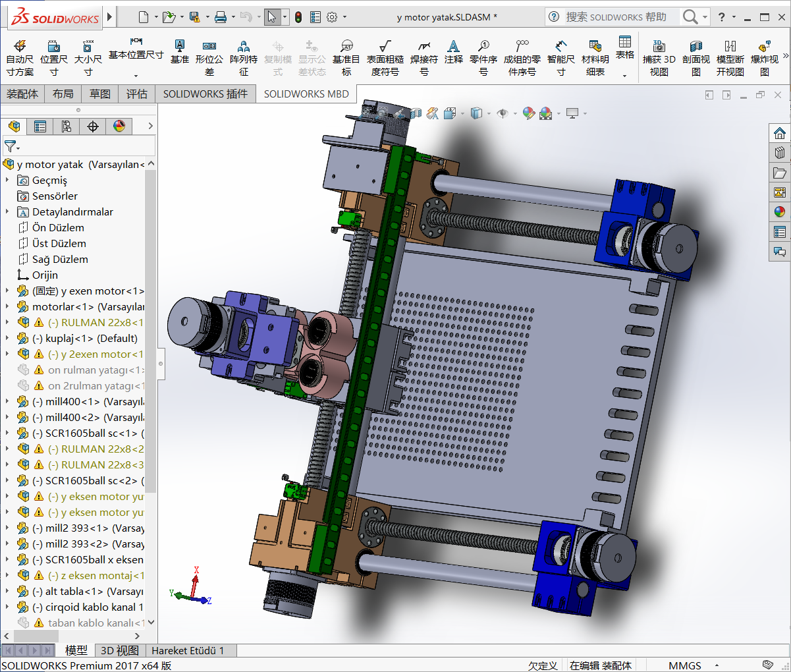This screenshot has height=672, width=791.
Task: Open the Basic Location Dimension (基本位置尺寸) dropdown arrow
Action: [136, 75]
